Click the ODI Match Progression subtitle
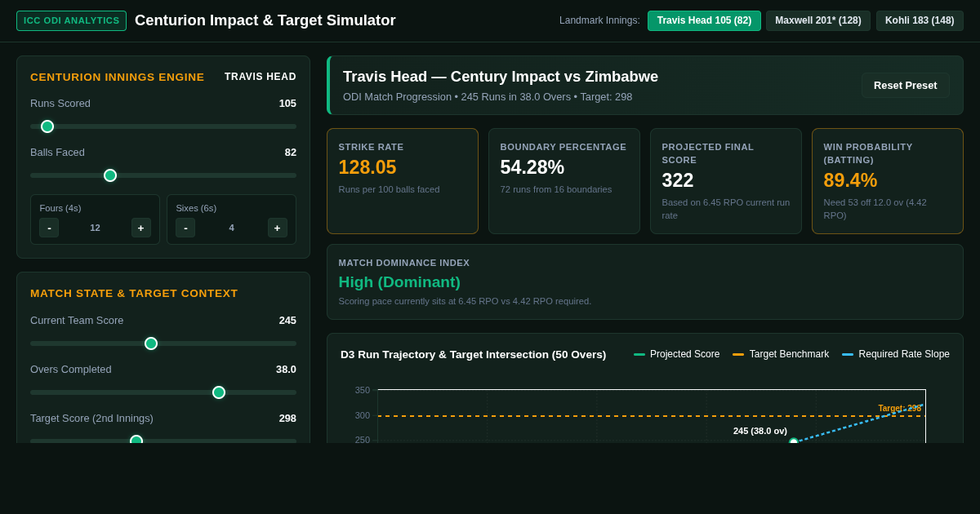980x514 pixels. point(488,96)
